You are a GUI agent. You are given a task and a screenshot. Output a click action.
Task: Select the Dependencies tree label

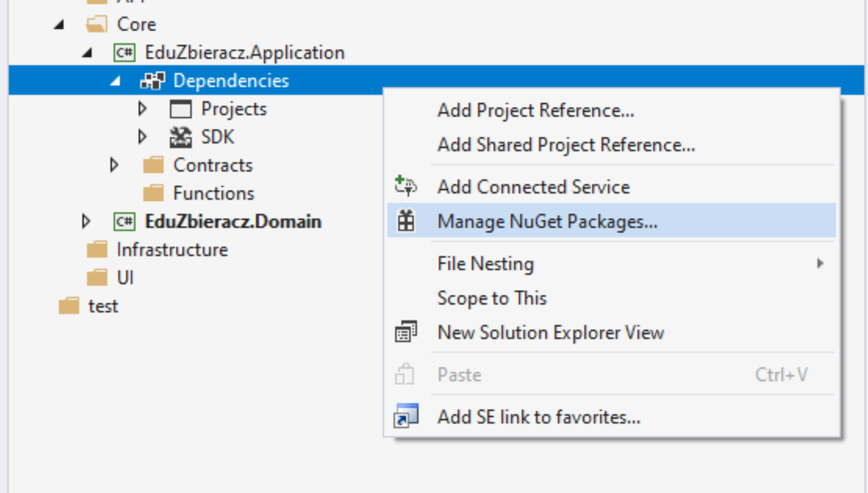231,81
